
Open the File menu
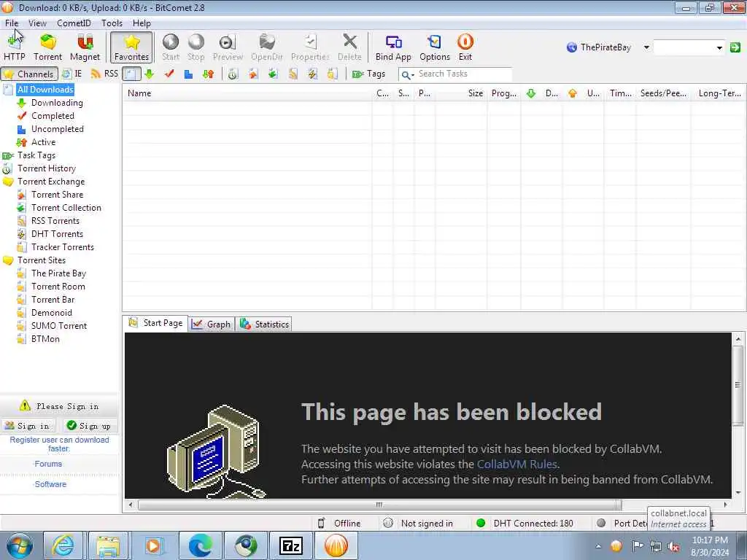click(x=12, y=23)
